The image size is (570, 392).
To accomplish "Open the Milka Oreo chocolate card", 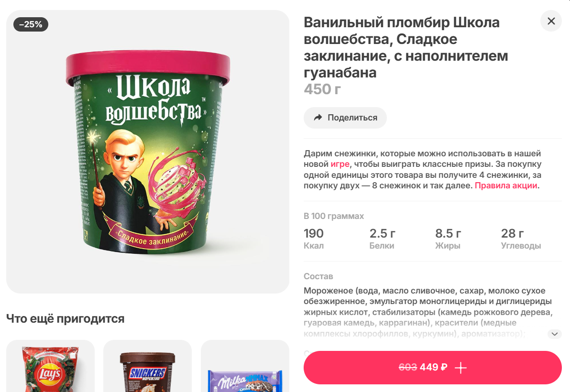I will (245, 366).
